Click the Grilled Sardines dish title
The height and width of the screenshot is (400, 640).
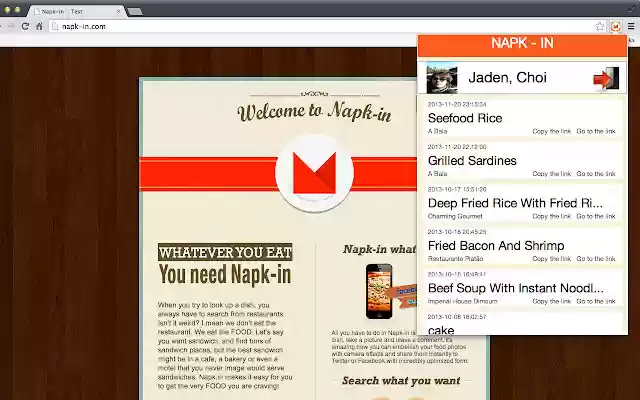[472, 160]
